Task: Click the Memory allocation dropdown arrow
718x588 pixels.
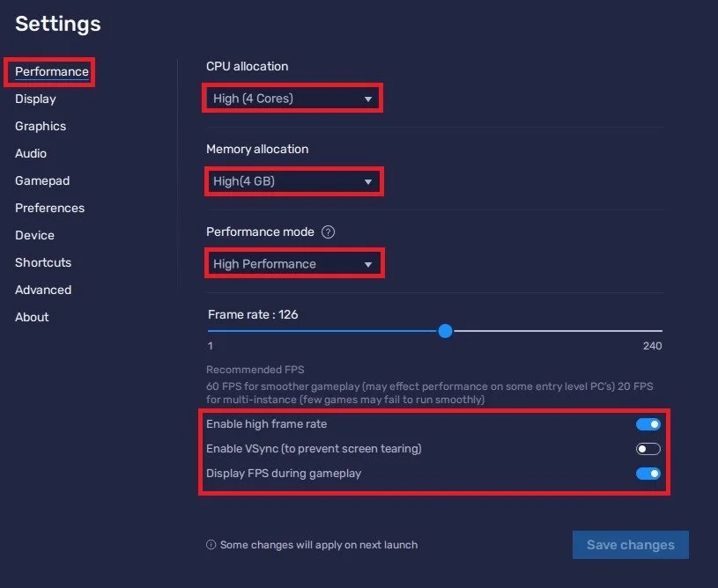Action: click(x=368, y=181)
